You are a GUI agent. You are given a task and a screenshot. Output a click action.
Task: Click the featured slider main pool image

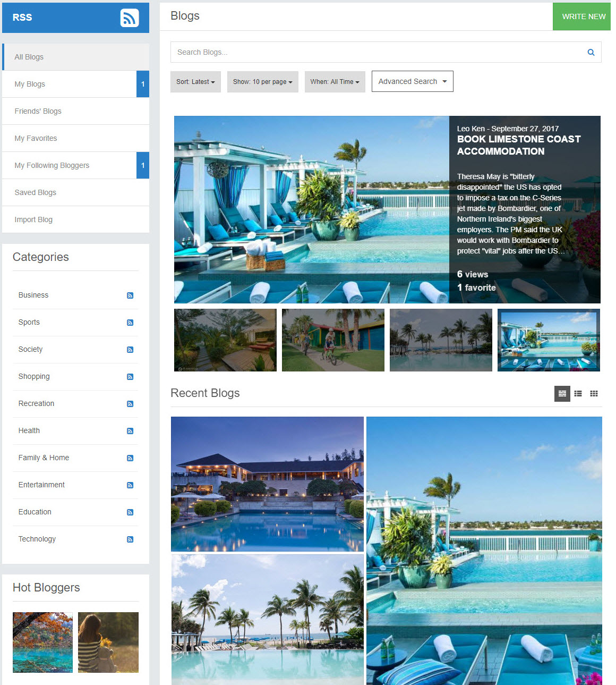pos(312,209)
